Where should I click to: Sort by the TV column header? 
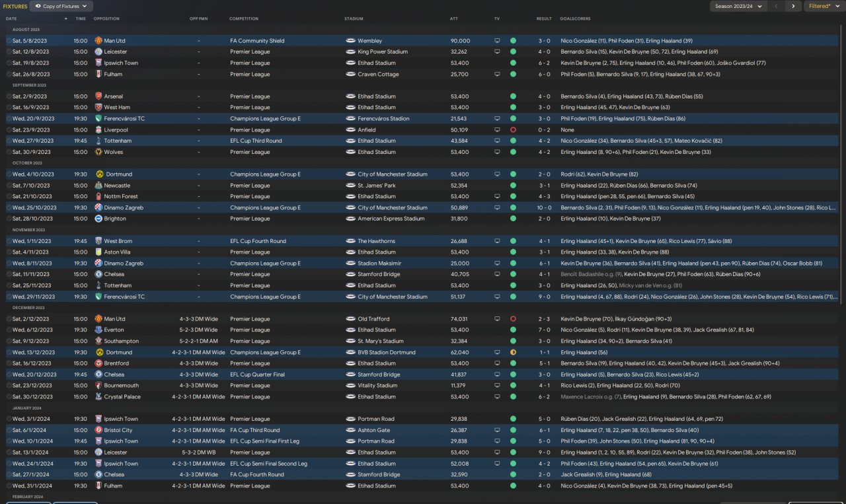(x=497, y=18)
